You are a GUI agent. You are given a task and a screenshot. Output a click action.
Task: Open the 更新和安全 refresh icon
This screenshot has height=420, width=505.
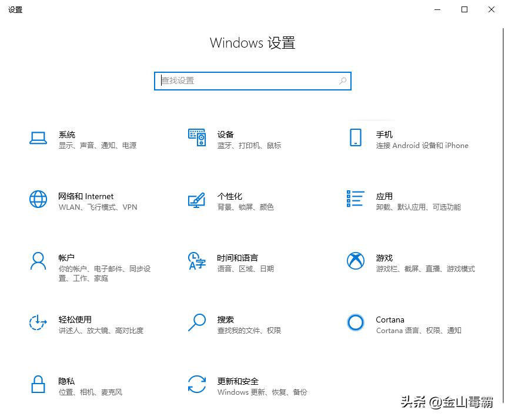tap(197, 384)
